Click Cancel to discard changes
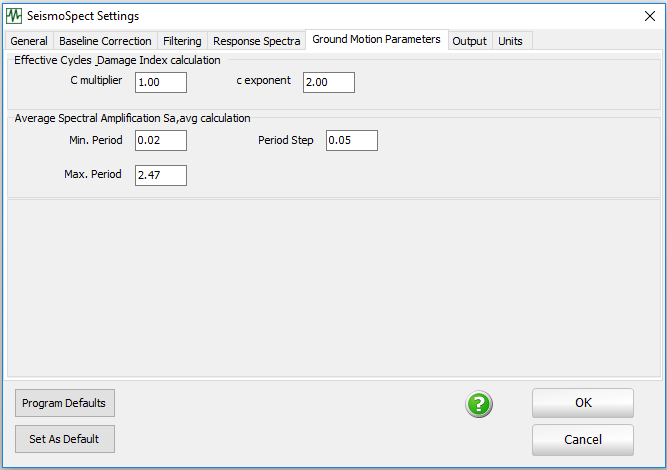667x470 pixels. (583, 440)
